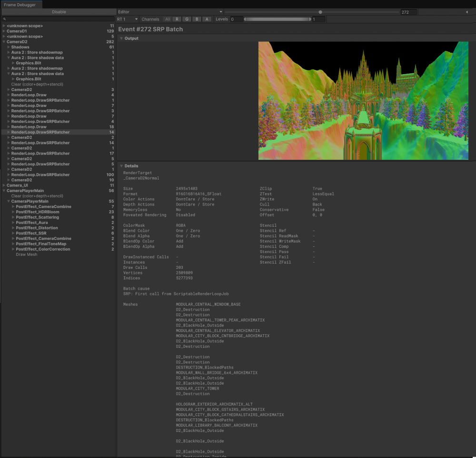The height and width of the screenshot is (458, 476).
Task: Click mesh name MODULAR_LIBRARY_BALCONY_ARCHIMATIX
Action: [217, 425]
